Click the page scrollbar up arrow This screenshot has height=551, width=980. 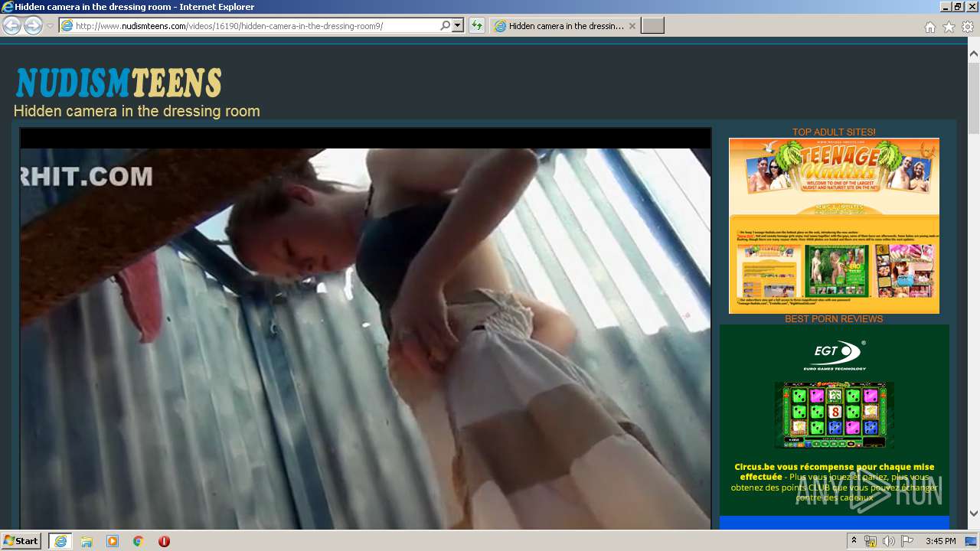pyautogui.click(x=974, y=54)
